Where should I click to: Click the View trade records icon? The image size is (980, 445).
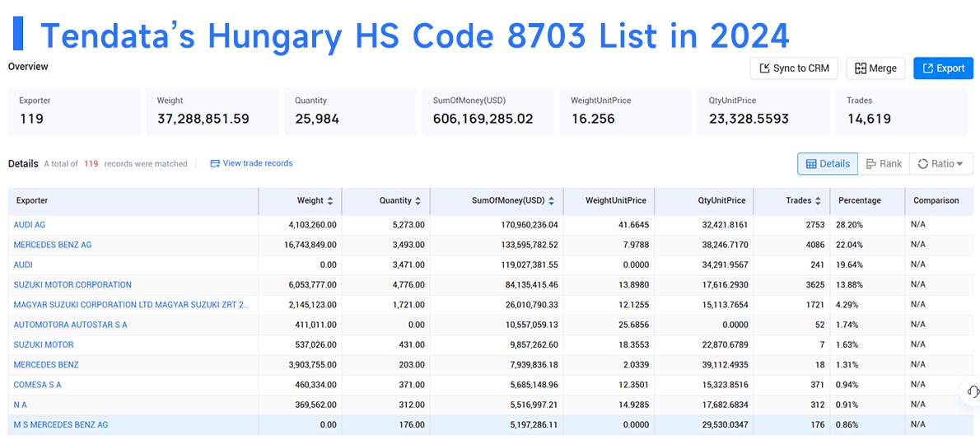pyautogui.click(x=215, y=164)
